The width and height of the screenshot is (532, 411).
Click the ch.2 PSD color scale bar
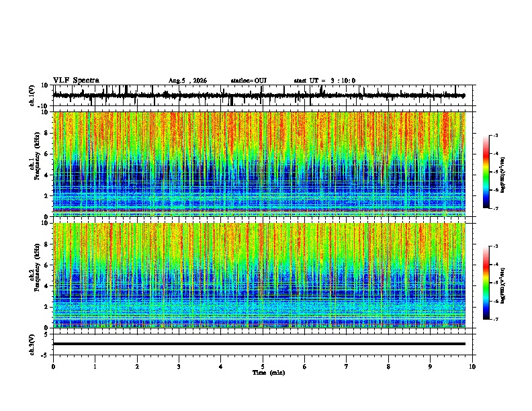[486, 283]
